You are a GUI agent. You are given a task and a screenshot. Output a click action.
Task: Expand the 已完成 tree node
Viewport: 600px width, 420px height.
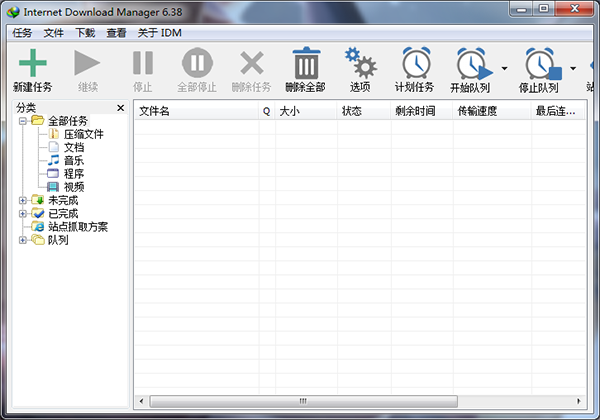click(x=23, y=213)
